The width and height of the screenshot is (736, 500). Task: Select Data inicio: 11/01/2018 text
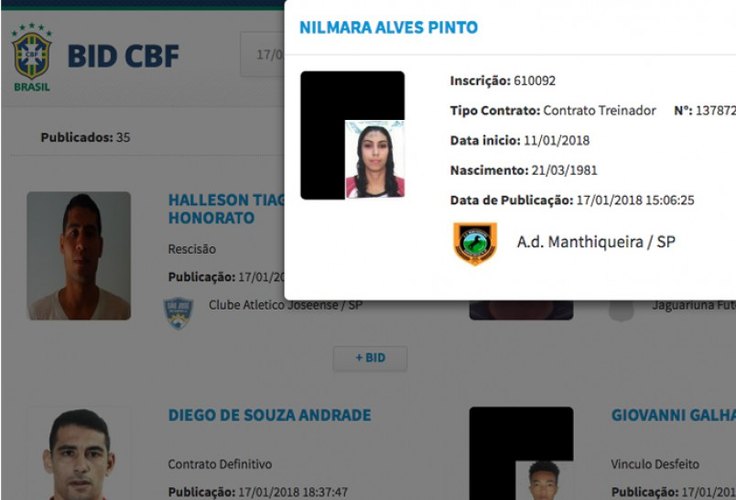tap(520, 140)
